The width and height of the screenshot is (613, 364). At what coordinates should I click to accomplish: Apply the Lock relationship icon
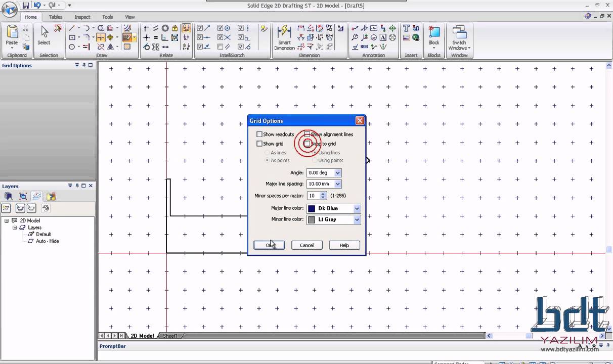pos(175,28)
